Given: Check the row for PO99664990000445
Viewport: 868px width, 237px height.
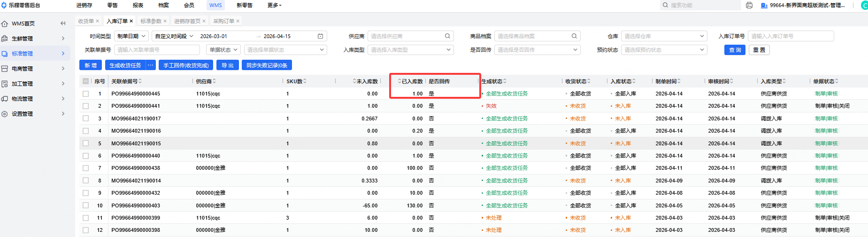Looking at the screenshot, I should pyautogui.click(x=85, y=94).
